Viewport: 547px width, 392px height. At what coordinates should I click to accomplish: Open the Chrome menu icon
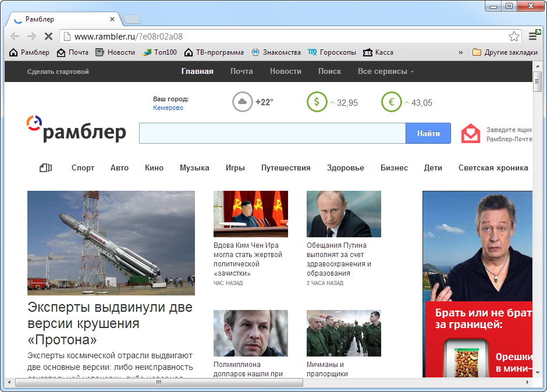coord(532,36)
